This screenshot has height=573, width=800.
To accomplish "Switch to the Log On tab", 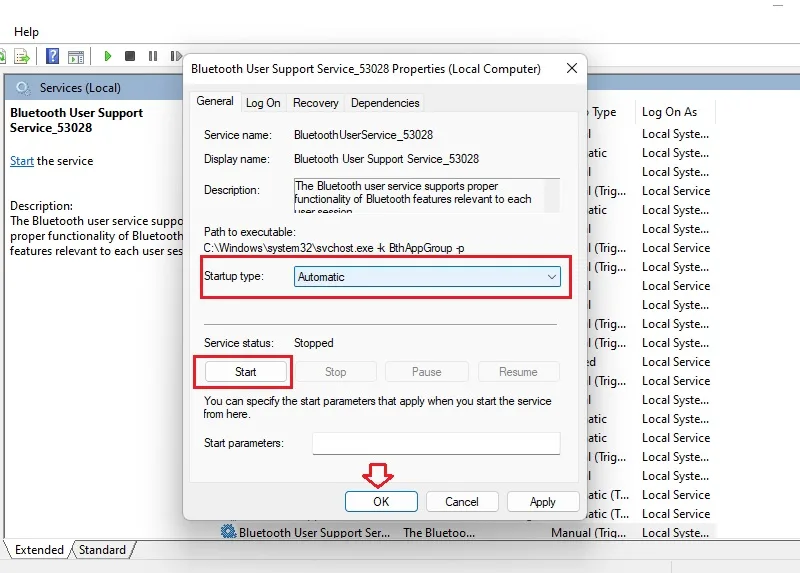I will click(263, 103).
